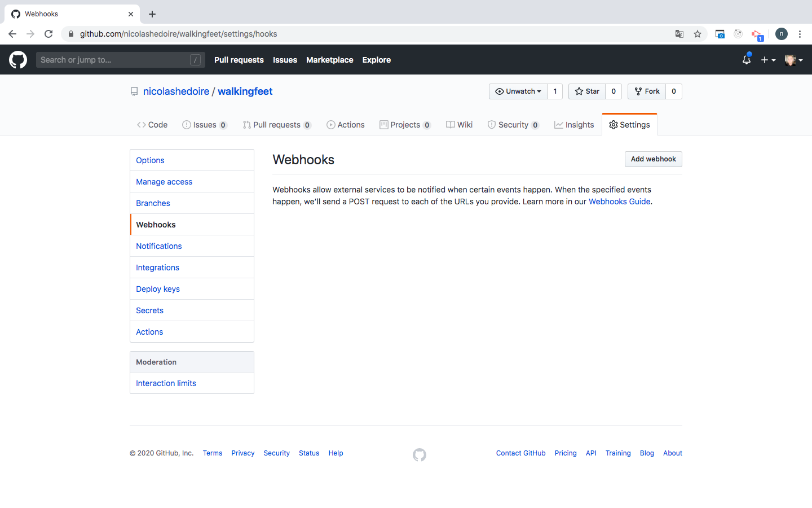This screenshot has height=508, width=812.
Task: Click the footer GitHub mark icon
Action: click(420, 454)
